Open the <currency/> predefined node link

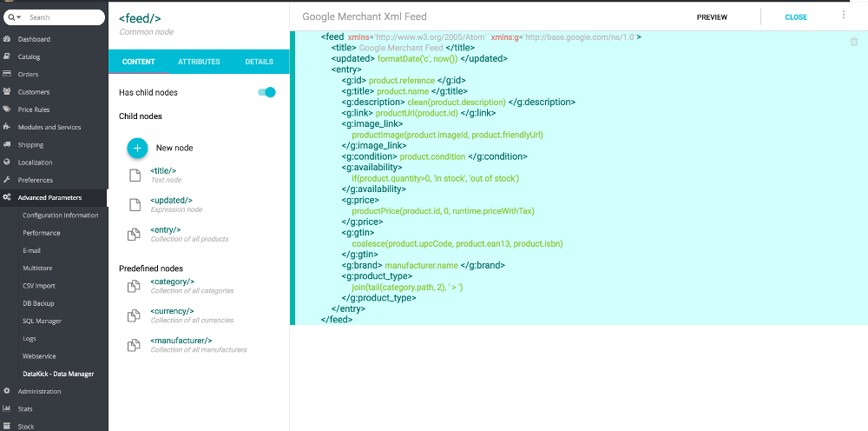[x=172, y=311]
